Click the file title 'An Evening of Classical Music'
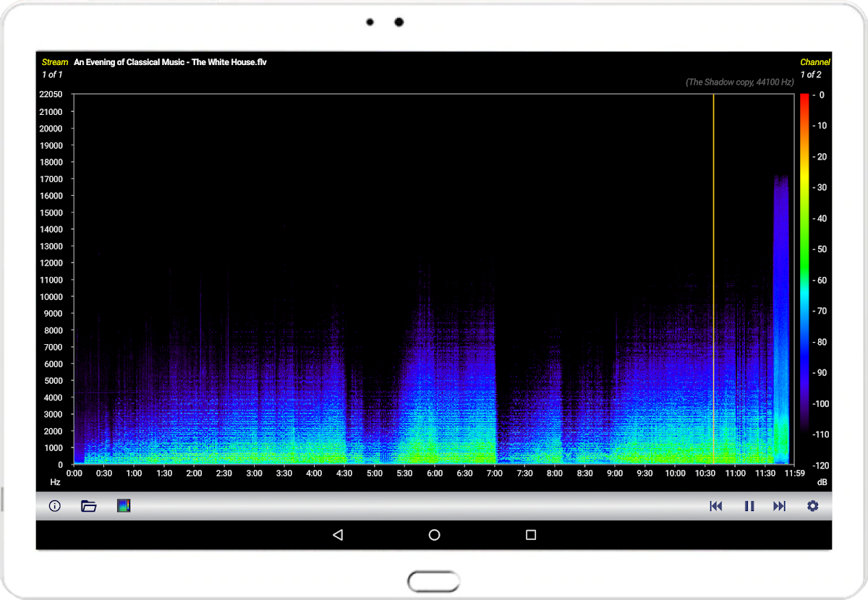This screenshot has height=600, width=868. [170, 62]
